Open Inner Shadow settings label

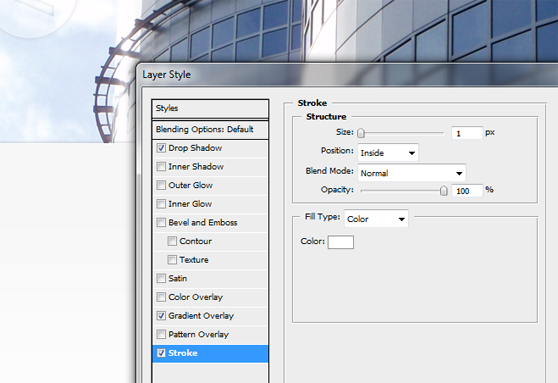tap(196, 167)
